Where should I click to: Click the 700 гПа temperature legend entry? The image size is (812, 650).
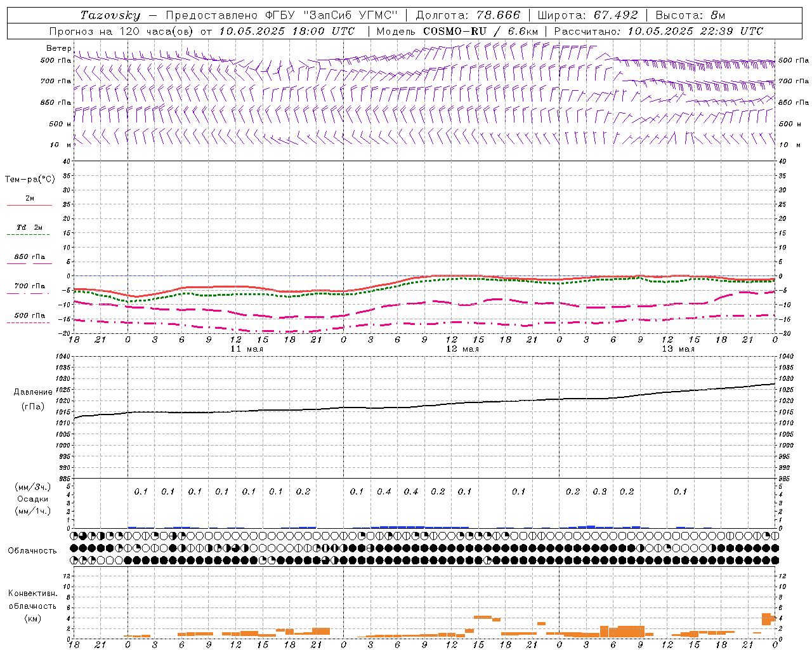30,286
